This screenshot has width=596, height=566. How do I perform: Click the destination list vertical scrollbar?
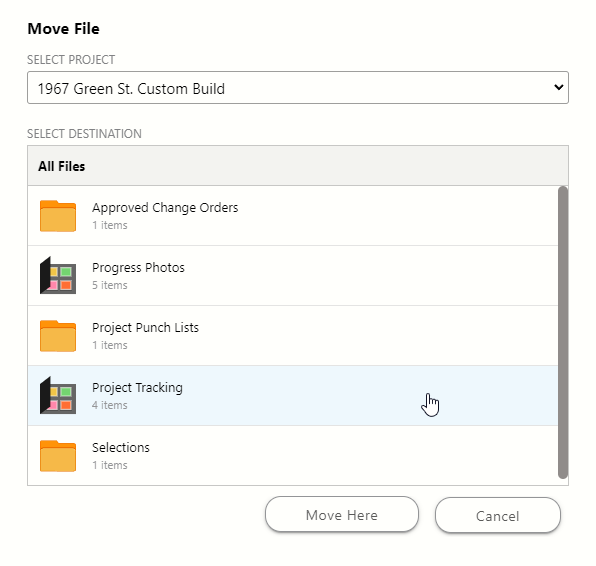pyautogui.click(x=563, y=333)
